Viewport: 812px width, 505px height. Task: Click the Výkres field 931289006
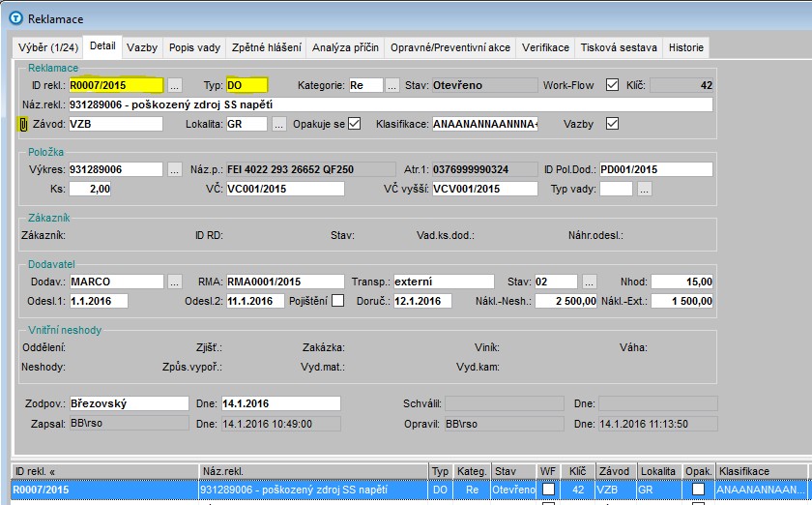115,169
